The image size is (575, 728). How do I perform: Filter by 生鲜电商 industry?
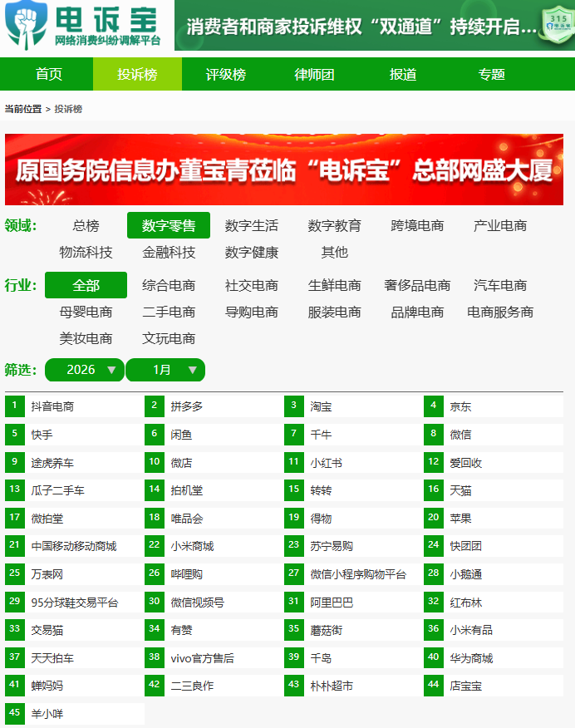click(335, 285)
